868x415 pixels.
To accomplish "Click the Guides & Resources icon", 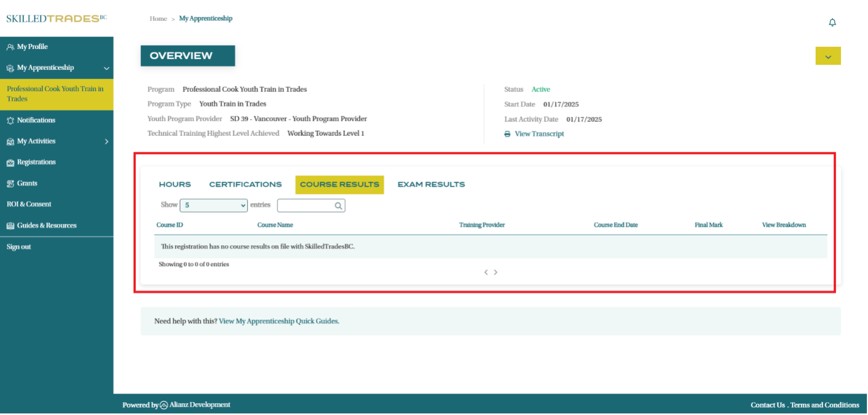I will [10, 226].
